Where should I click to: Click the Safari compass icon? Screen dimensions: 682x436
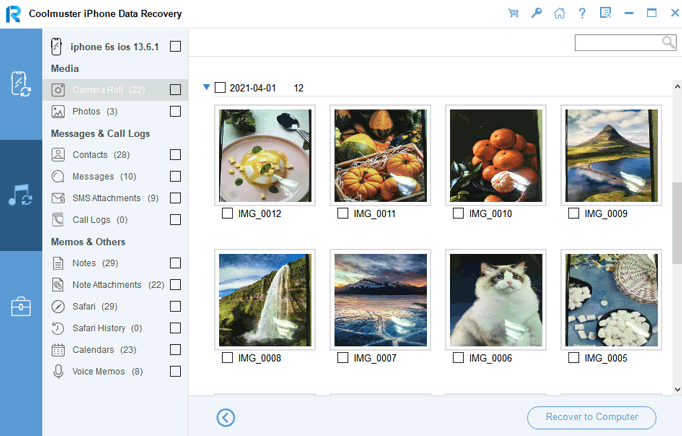(58, 306)
